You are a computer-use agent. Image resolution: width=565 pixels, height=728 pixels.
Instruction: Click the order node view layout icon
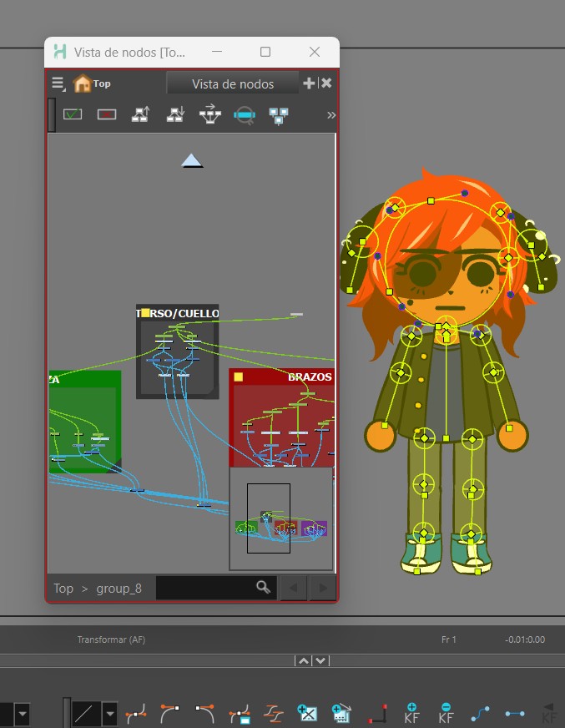[209, 114]
